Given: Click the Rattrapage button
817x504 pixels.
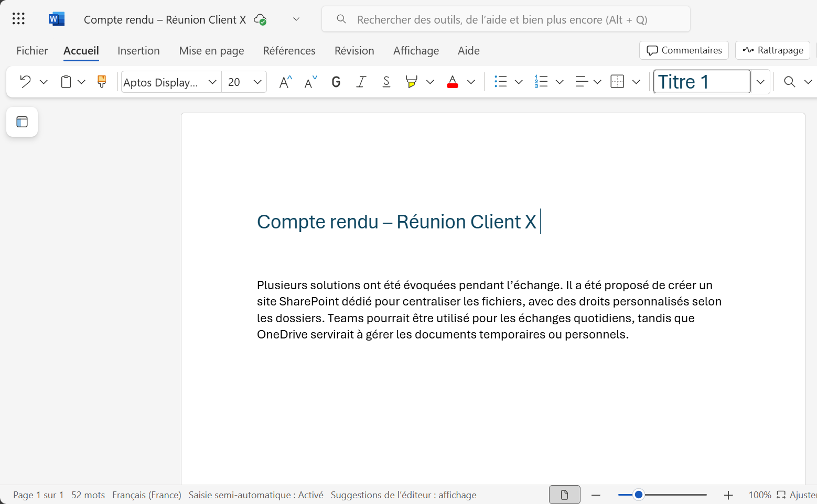Looking at the screenshot, I should (772, 50).
